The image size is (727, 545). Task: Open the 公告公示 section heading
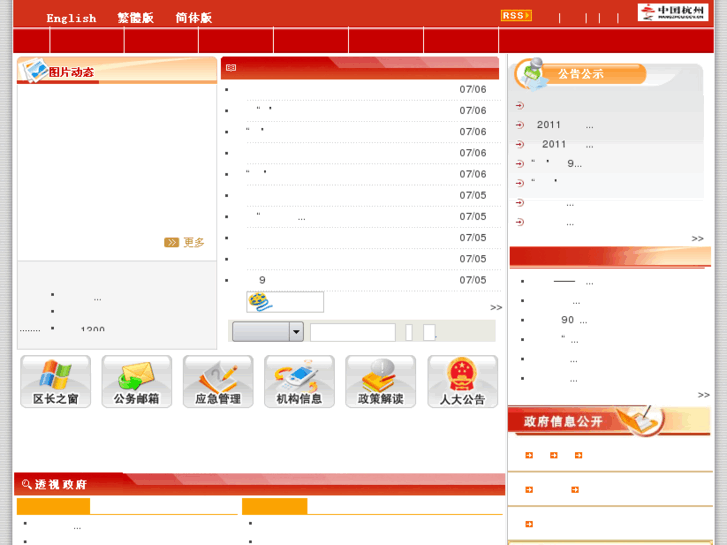(580, 74)
